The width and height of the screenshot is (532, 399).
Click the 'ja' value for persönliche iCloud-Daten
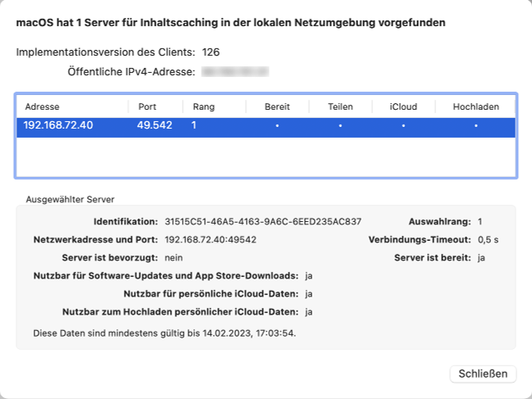(x=309, y=294)
